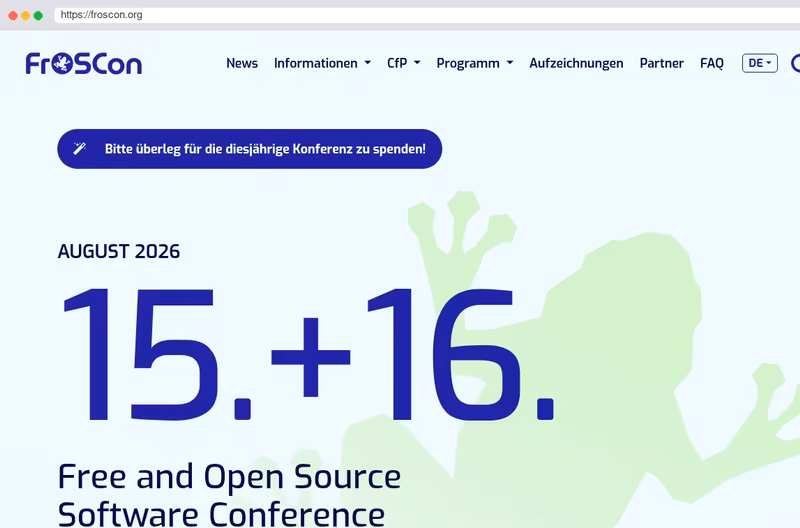
Task: Click the 15.+16. date heading
Action: [308, 354]
